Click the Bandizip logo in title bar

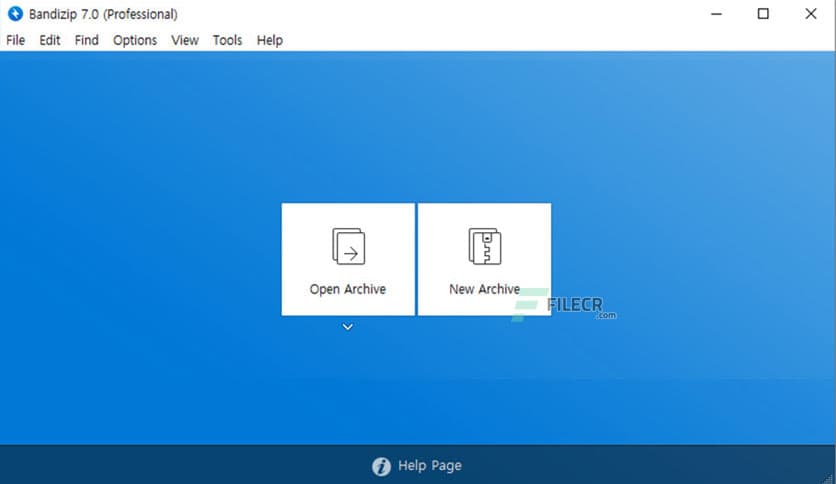point(15,14)
